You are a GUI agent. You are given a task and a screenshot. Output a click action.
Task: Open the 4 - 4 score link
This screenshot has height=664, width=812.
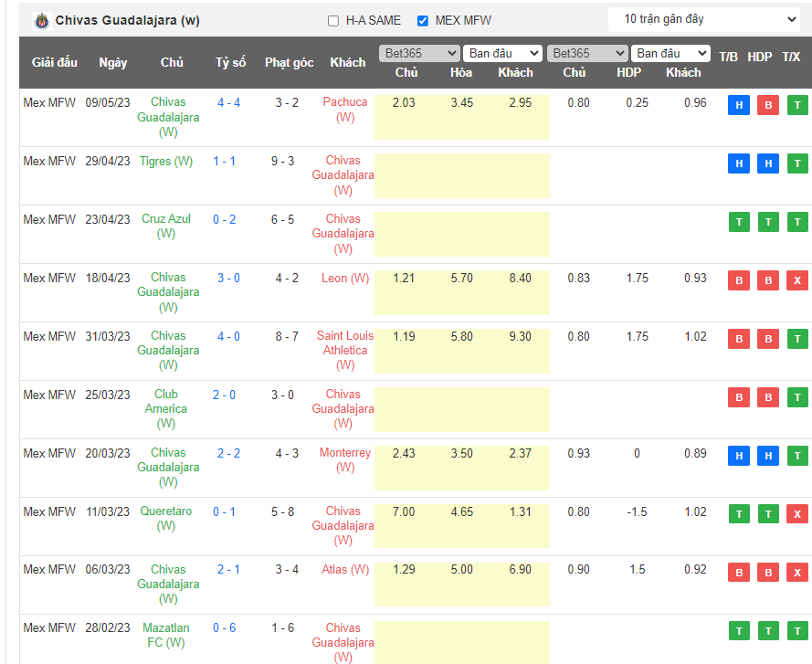tap(228, 102)
